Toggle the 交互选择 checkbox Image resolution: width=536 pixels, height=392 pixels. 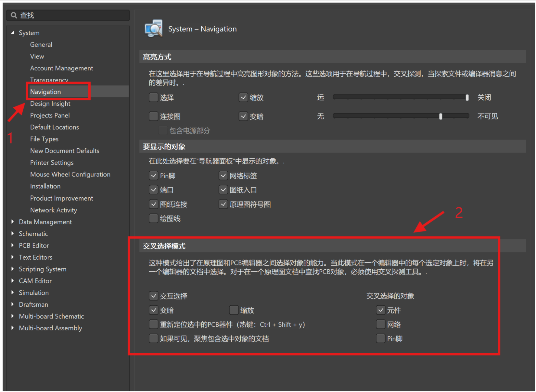153,296
